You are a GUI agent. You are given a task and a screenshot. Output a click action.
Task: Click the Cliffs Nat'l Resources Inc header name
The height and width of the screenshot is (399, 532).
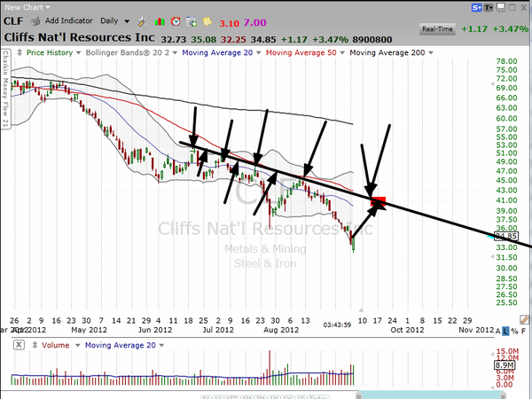pos(79,37)
